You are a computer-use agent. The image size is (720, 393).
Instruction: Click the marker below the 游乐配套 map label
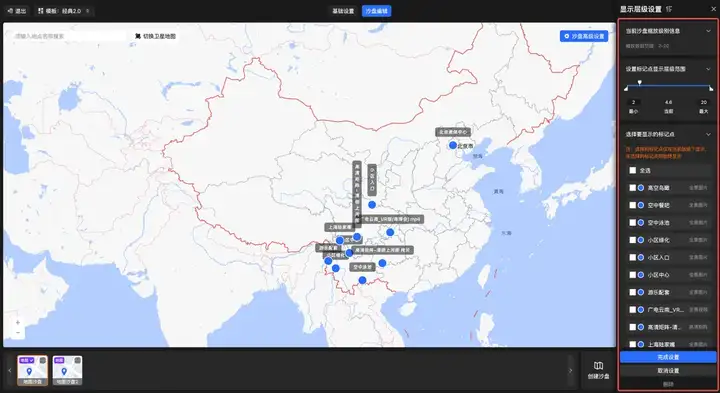[328, 261]
